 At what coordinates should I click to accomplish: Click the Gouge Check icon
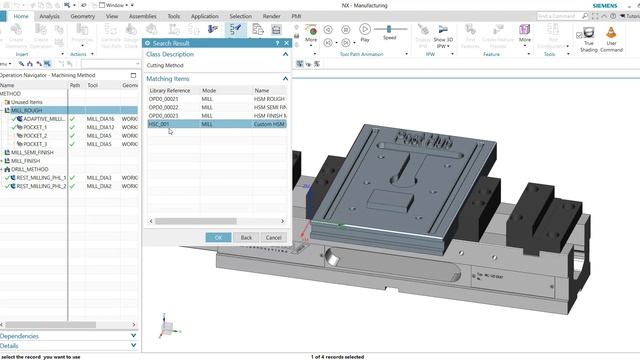[131, 29]
